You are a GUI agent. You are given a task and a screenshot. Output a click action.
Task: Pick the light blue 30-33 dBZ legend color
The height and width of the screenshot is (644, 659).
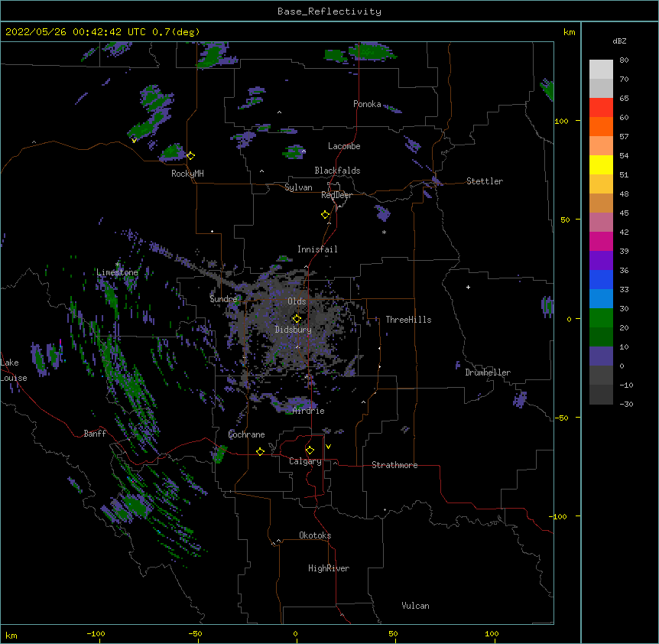click(601, 299)
